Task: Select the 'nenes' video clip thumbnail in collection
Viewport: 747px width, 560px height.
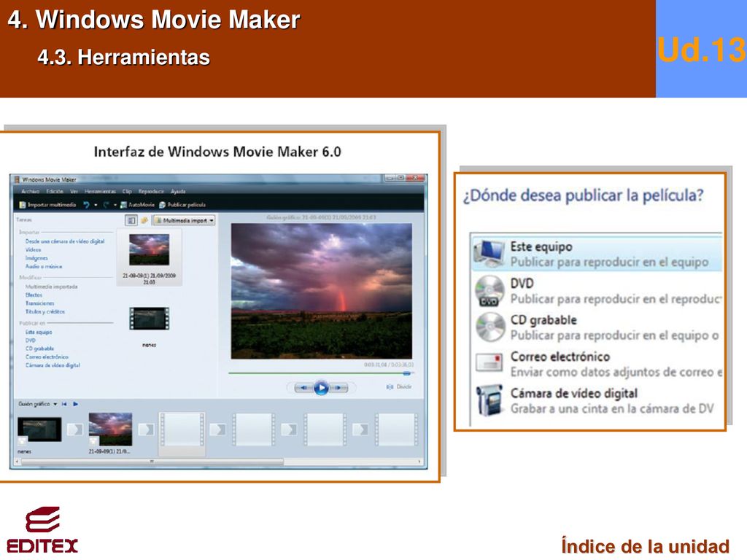Action: pos(149,319)
